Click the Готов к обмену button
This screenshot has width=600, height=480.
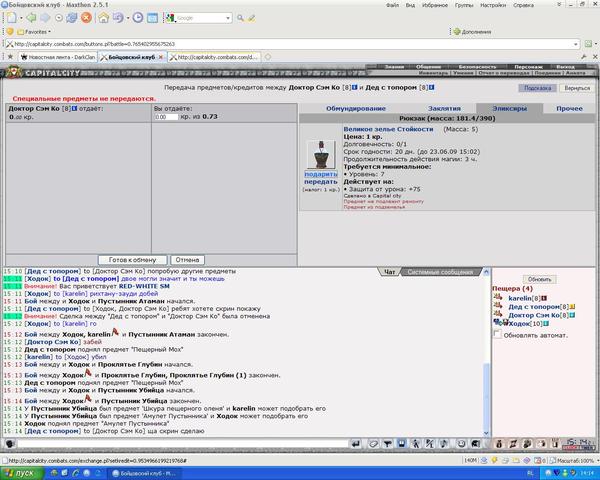coord(132,260)
